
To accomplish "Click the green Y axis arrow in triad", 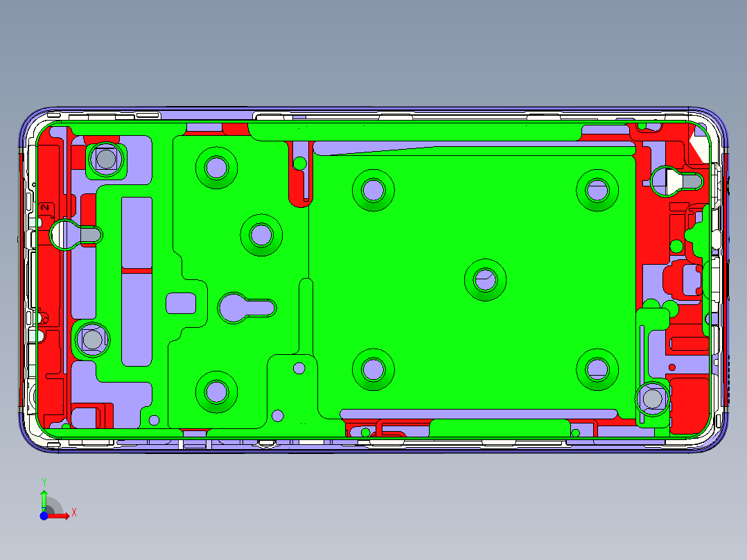I will pos(44,493).
